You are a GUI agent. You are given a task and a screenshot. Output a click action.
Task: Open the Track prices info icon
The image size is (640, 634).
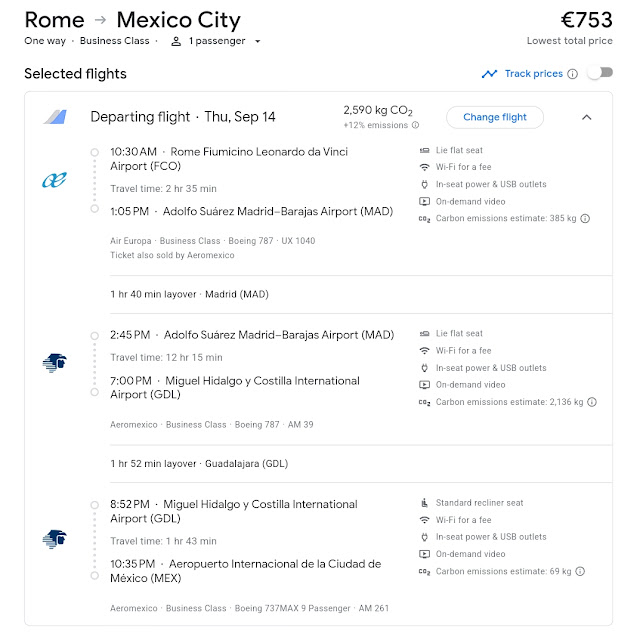(572, 74)
